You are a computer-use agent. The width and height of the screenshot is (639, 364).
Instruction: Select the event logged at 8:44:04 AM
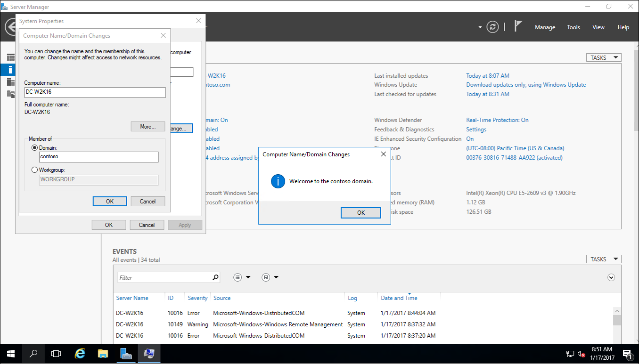pyautogui.click(x=363, y=313)
